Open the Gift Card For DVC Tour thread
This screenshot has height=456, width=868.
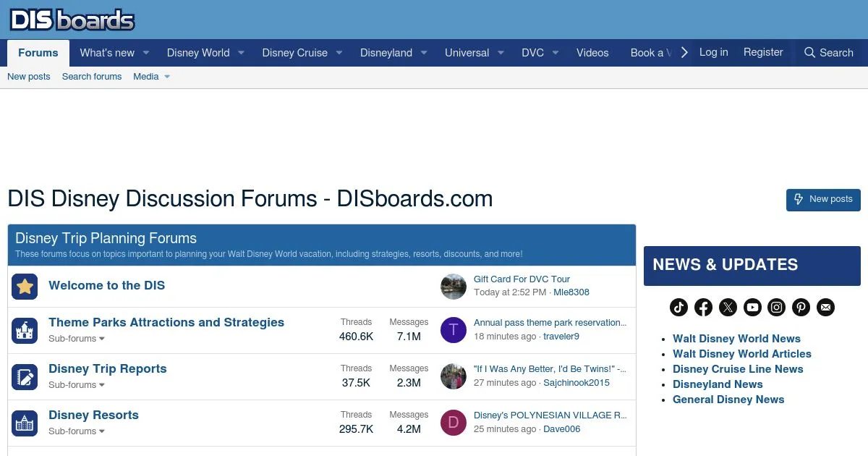pos(522,279)
